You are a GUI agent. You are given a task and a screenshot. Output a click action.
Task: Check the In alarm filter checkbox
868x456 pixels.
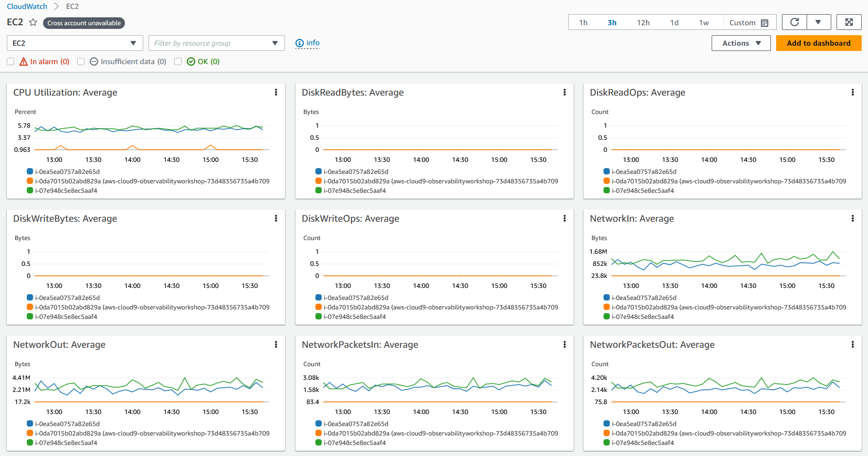tap(10, 61)
